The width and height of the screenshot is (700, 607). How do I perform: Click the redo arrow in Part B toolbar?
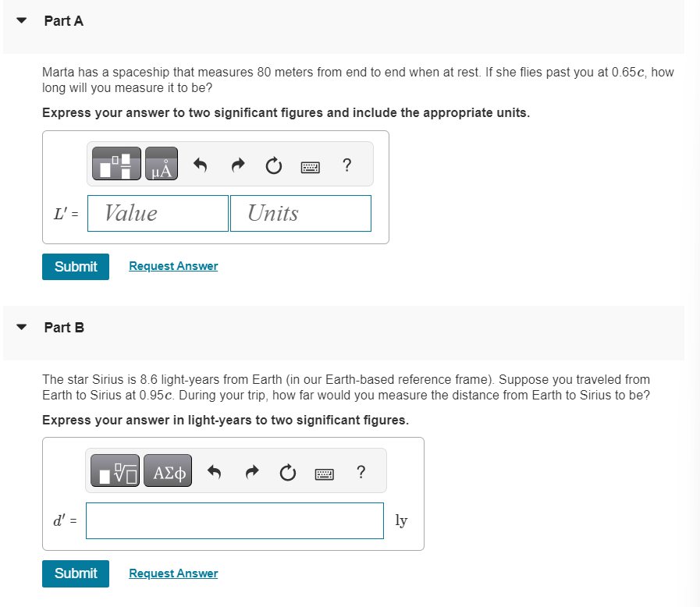pyautogui.click(x=251, y=471)
